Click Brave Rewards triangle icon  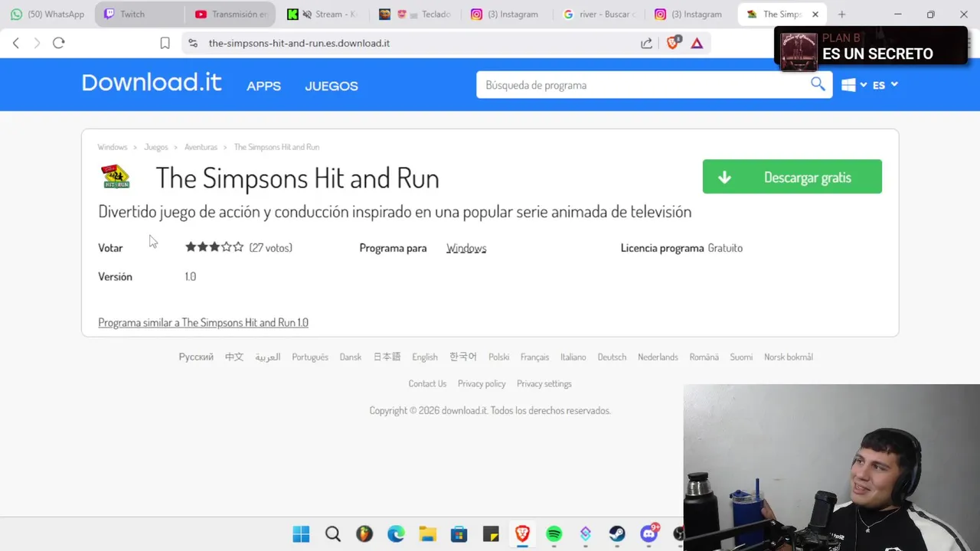697,43
